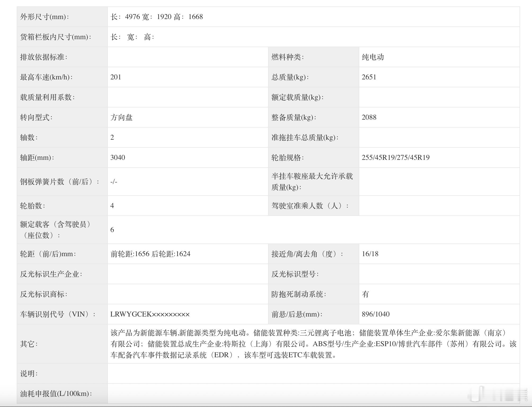Click the 驾驶室准乘人数(人) label
The height and width of the screenshot is (407, 532).
pyautogui.click(x=310, y=206)
